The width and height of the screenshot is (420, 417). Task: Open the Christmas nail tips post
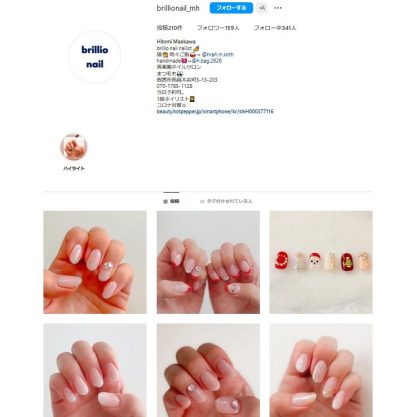click(x=321, y=262)
